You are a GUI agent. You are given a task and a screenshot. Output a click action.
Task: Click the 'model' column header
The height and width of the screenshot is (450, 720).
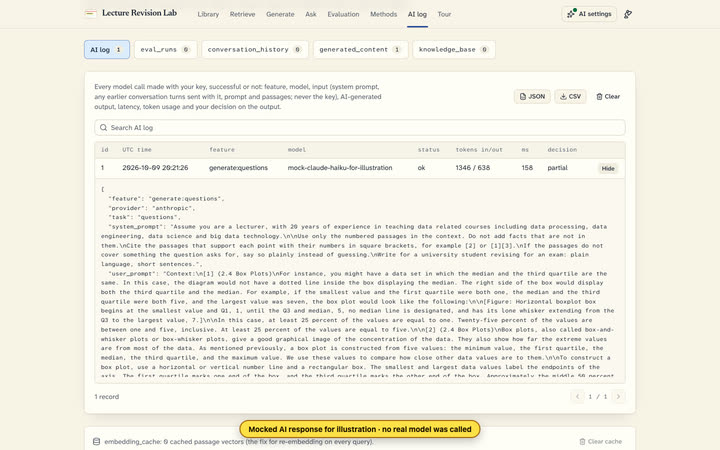(297, 150)
